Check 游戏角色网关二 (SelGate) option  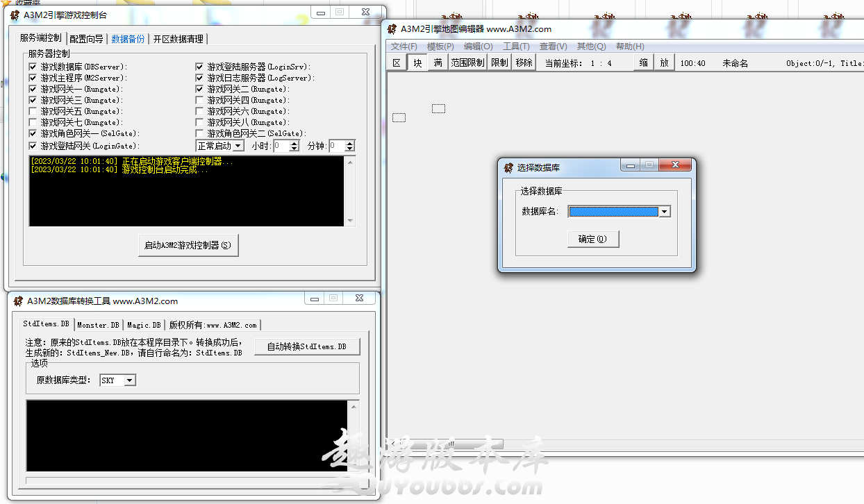(200, 133)
